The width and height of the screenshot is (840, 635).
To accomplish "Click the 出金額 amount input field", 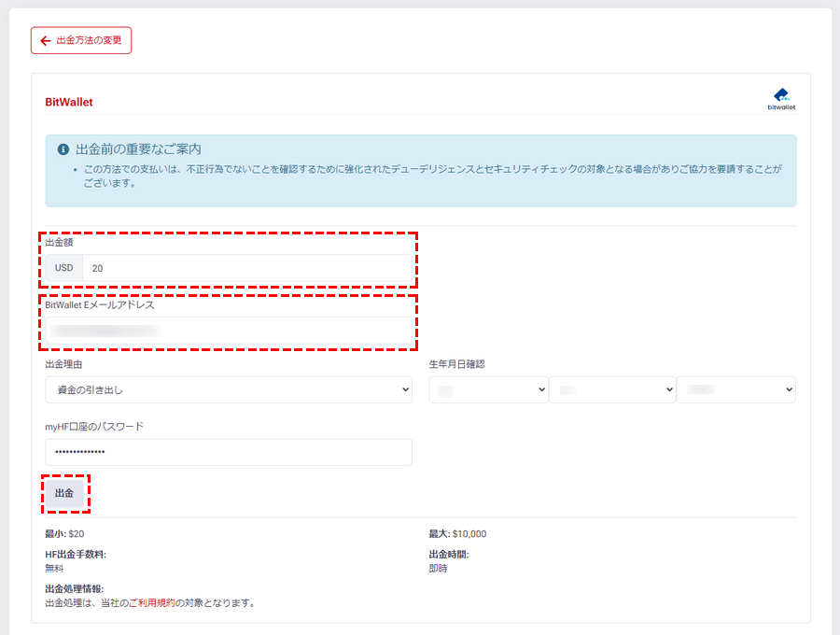I will [247, 268].
